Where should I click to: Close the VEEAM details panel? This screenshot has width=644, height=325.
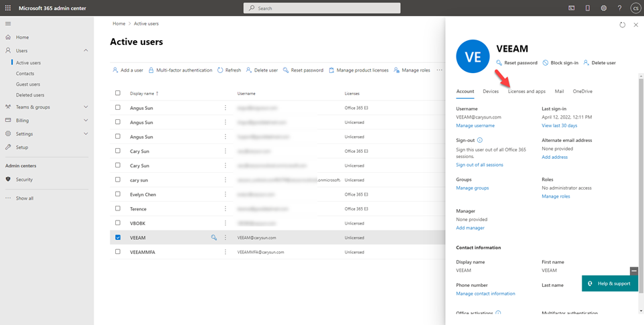[635, 25]
